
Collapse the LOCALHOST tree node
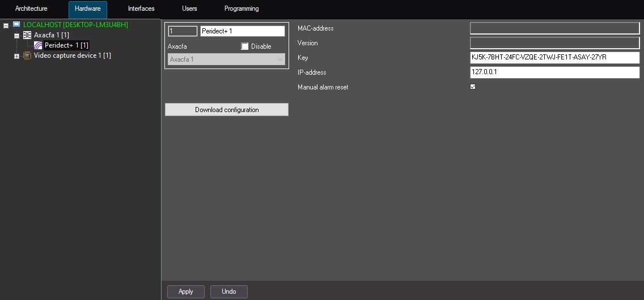(6, 25)
